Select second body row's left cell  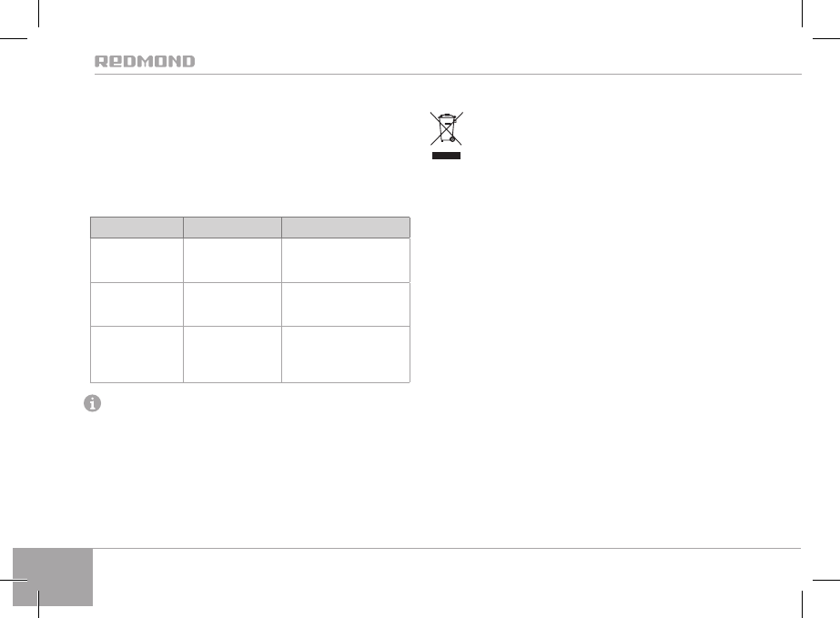point(137,304)
